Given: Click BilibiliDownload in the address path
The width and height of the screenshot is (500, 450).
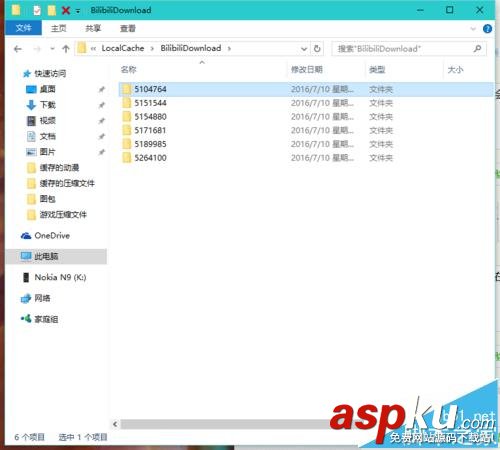Looking at the screenshot, I should [191, 48].
